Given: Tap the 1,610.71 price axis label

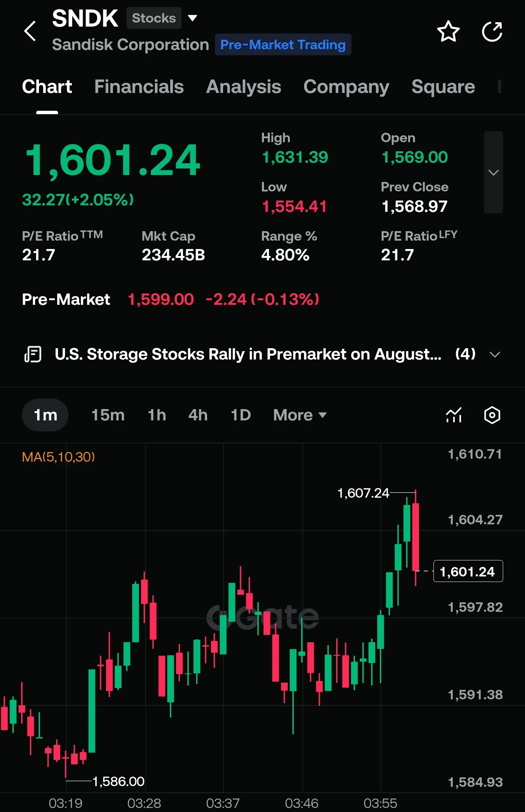Looking at the screenshot, I should click(475, 454).
